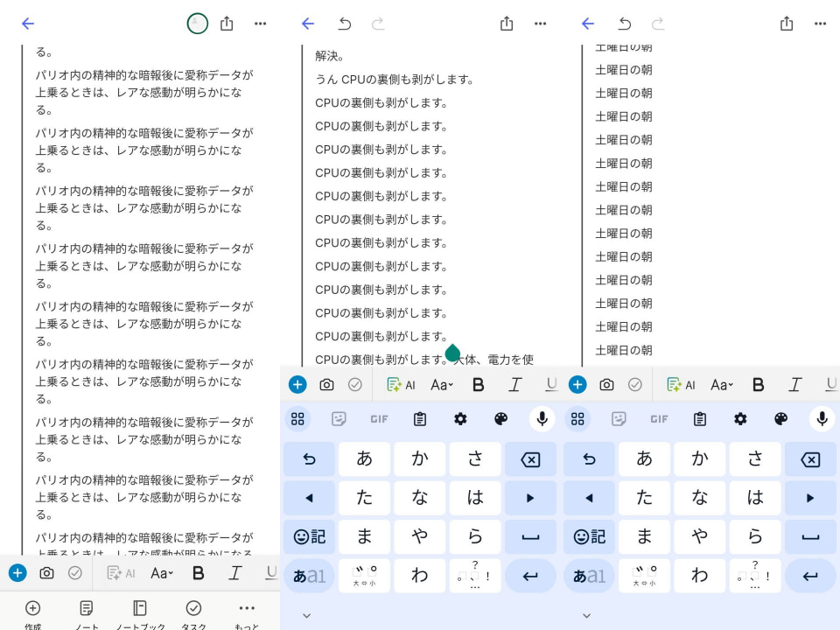Tap the blue plus insert button on the middle screen toolbar
The width and height of the screenshot is (840, 630).
297,385
